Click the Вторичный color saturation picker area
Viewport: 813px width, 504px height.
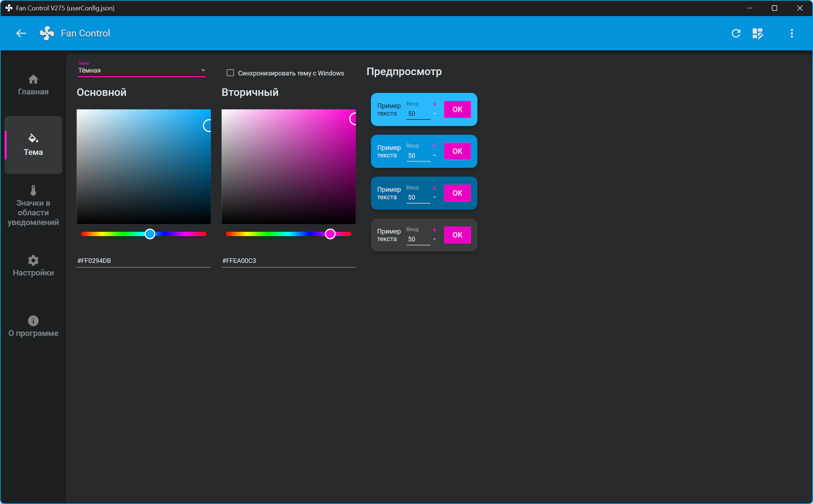point(288,167)
